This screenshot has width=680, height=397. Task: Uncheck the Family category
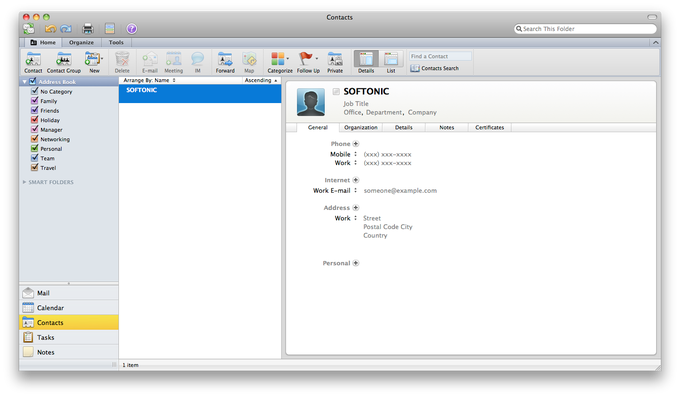tap(35, 101)
